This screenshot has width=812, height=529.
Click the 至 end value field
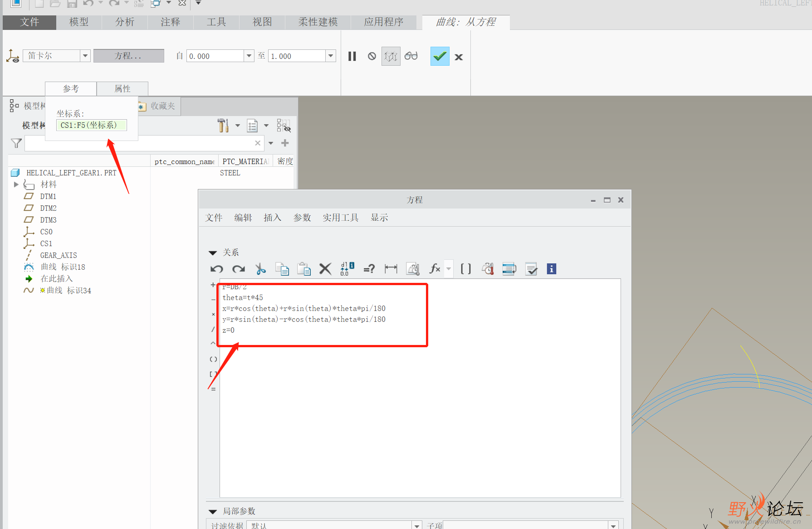coord(297,56)
